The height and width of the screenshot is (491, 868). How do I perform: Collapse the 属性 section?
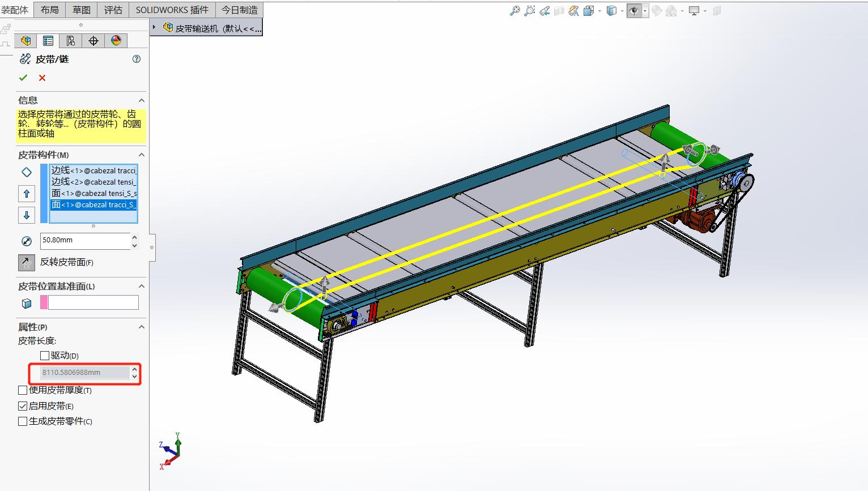tap(142, 327)
